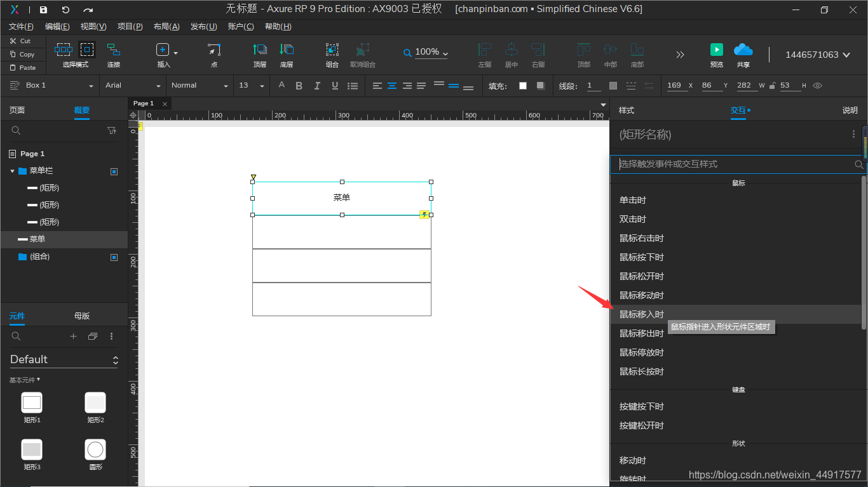Collapse the 菜单栏 folder in outline

[12, 171]
